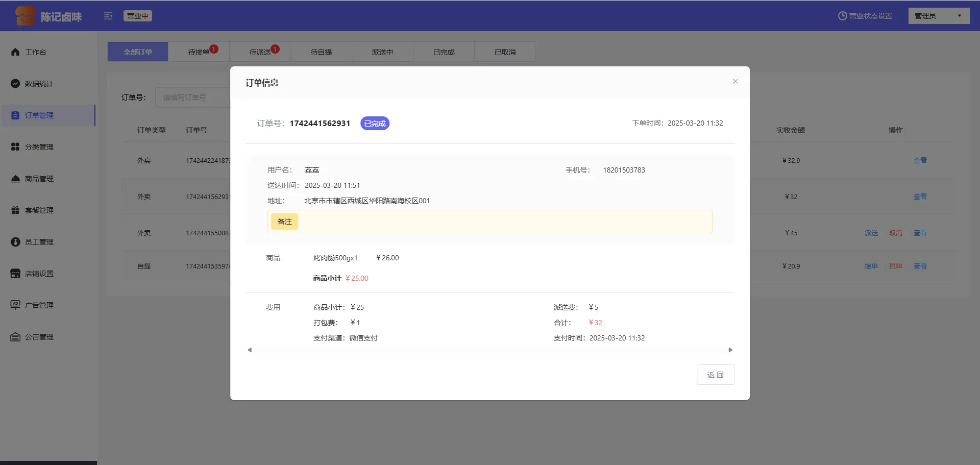This screenshot has height=465, width=980.
Task: Open 数据统计 statistics icon in sidebar
Action: coord(15,84)
